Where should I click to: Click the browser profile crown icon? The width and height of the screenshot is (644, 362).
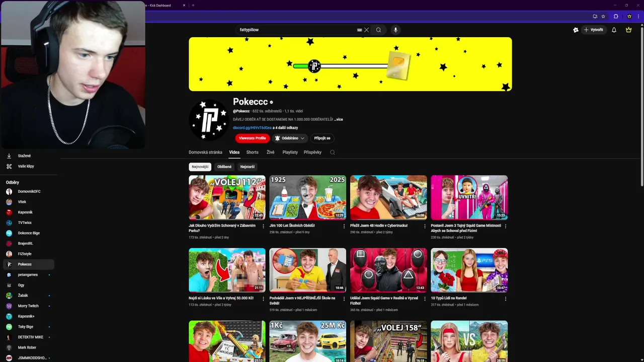[629, 16]
